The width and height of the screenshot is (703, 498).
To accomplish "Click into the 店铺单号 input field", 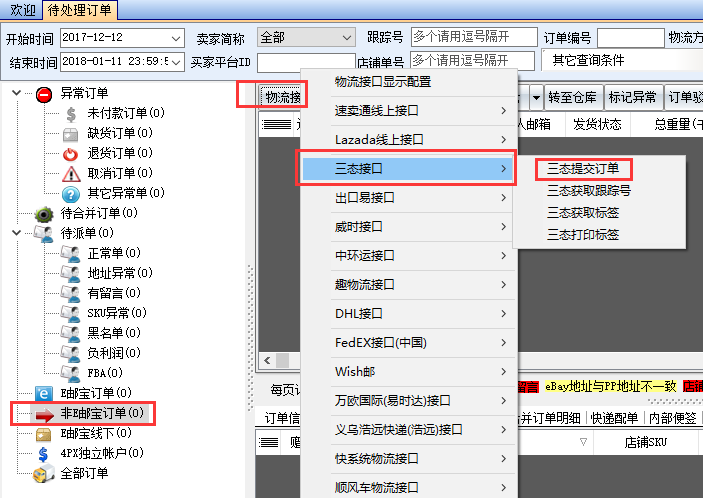I will pos(473,61).
